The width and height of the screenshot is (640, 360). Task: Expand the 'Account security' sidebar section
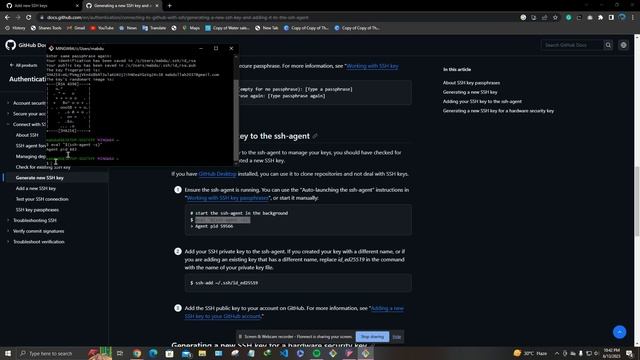pos(27,103)
